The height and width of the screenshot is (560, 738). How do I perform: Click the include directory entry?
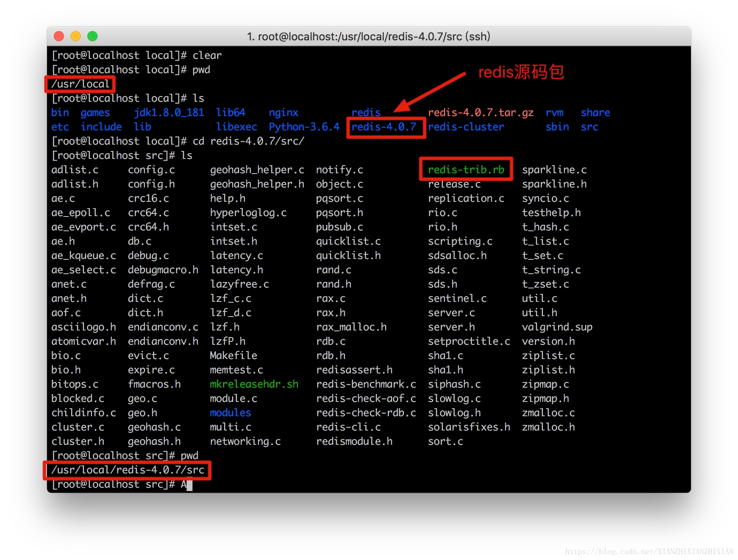pyautogui.click(x=101, y=127)
